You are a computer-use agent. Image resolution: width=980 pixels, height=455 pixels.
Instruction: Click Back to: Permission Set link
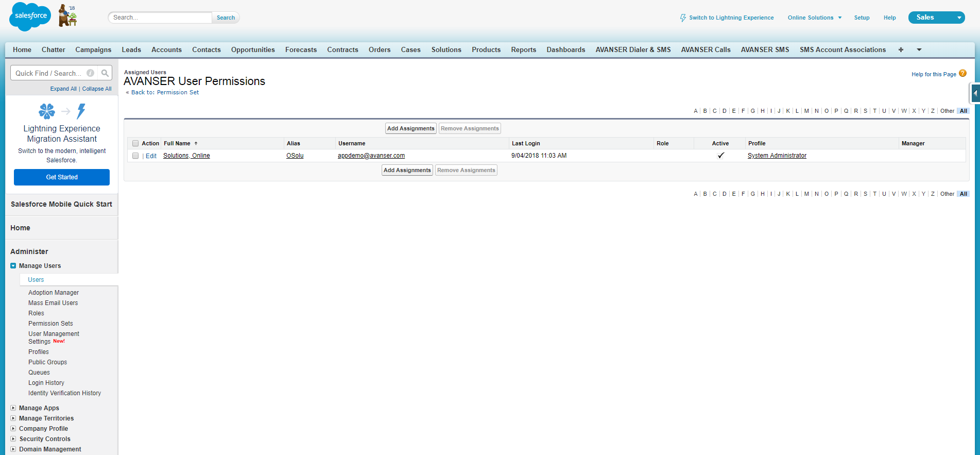[165, 92]
